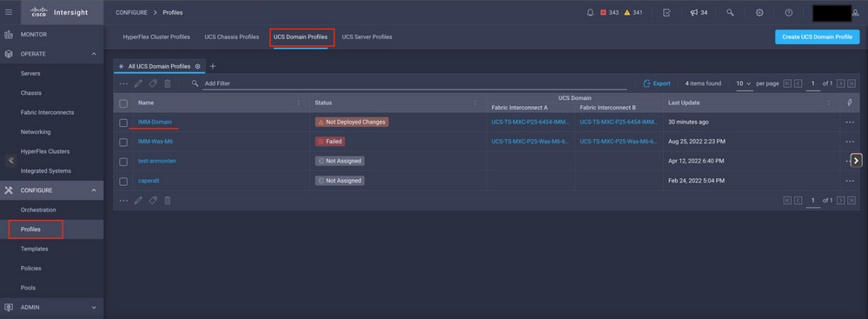
Task: Check the IMM-Was-M6 row checkbox
Action: [x=123, y=142]
